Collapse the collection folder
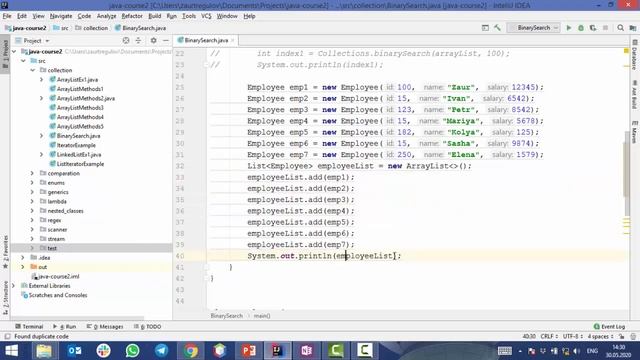 pyautogui.click(x=33, y=70)
